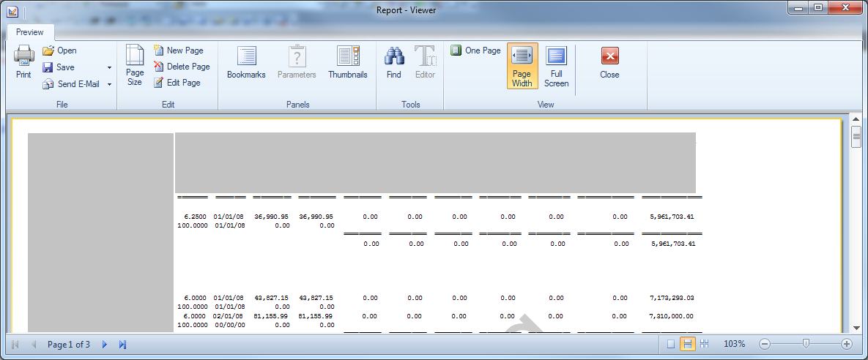This screenshot has height=360, width=868.
Task: Open Page Size settings
Action: coord(135,65)
